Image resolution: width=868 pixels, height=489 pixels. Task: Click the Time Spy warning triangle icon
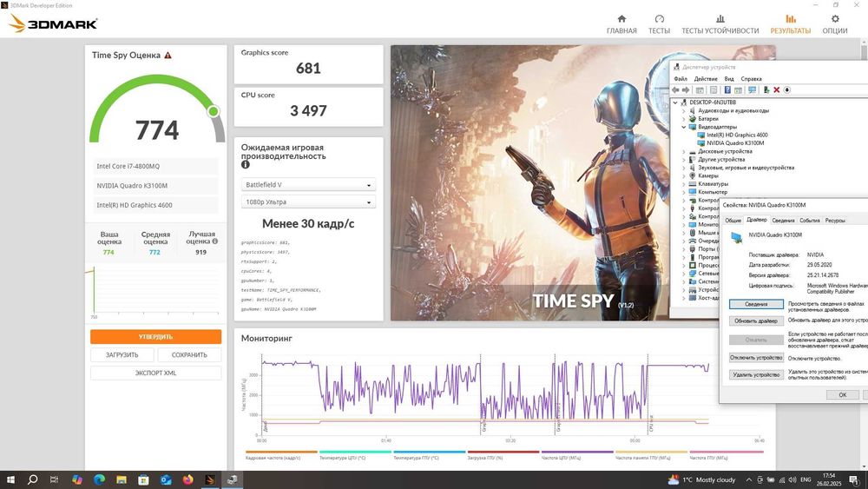tap(168, 56)
